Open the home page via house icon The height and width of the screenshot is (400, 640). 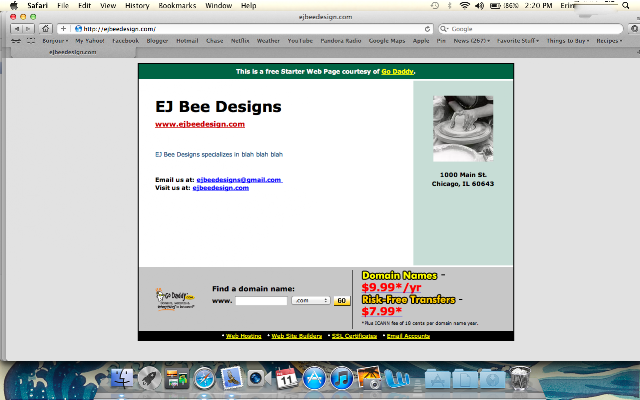(x=45, y=29)
